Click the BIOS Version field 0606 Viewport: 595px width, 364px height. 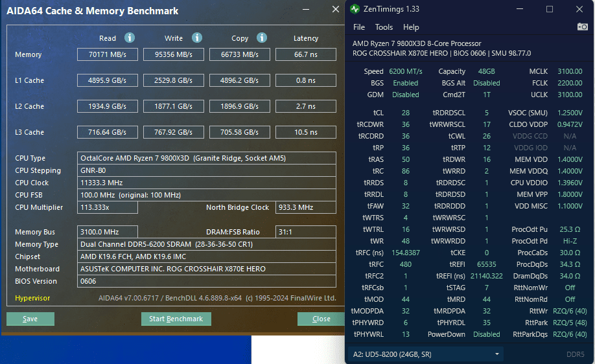[x=206, y=281]
